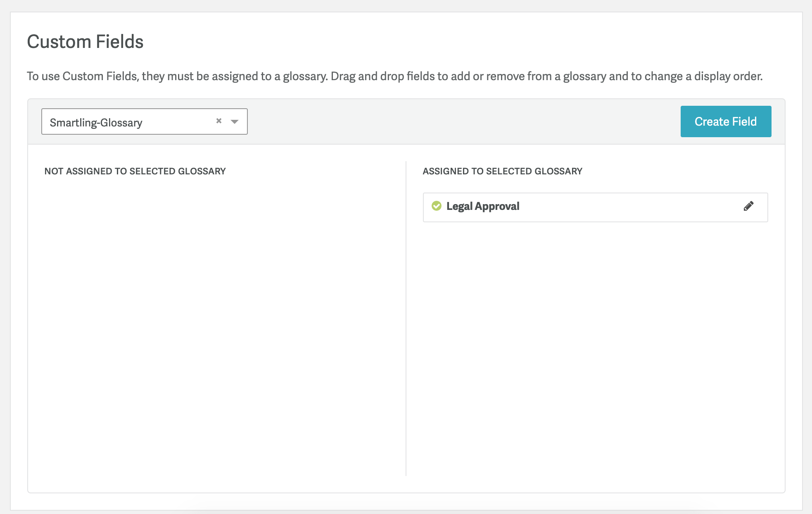Click the pencil icon to edit Legal Approval

point(749,206)
